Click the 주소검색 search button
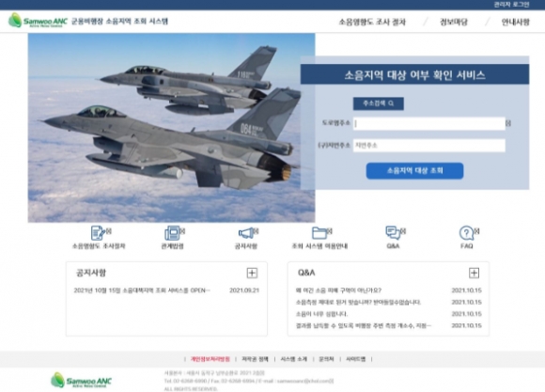Screen dimensions: 545x392 click(379, 103)
